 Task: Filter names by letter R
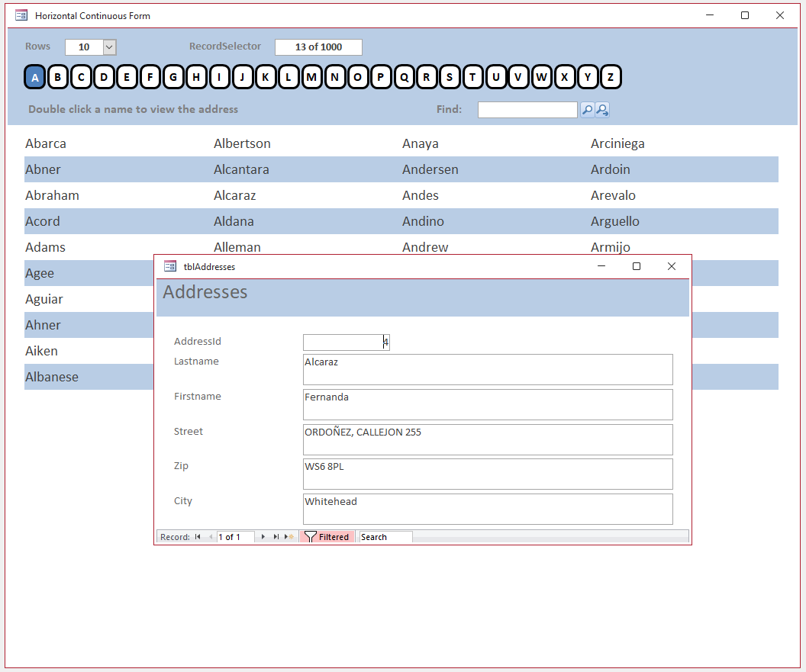click(427, 77)
